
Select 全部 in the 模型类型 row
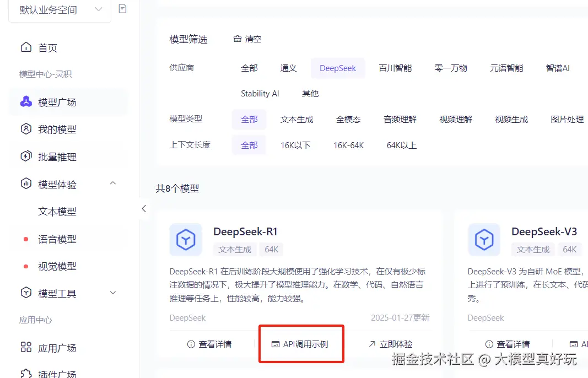click(249, 119)
